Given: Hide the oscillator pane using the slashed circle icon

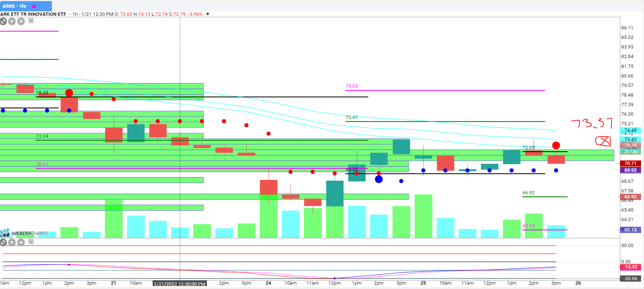Looking at the screenshot, I should [x=3, y=242].
